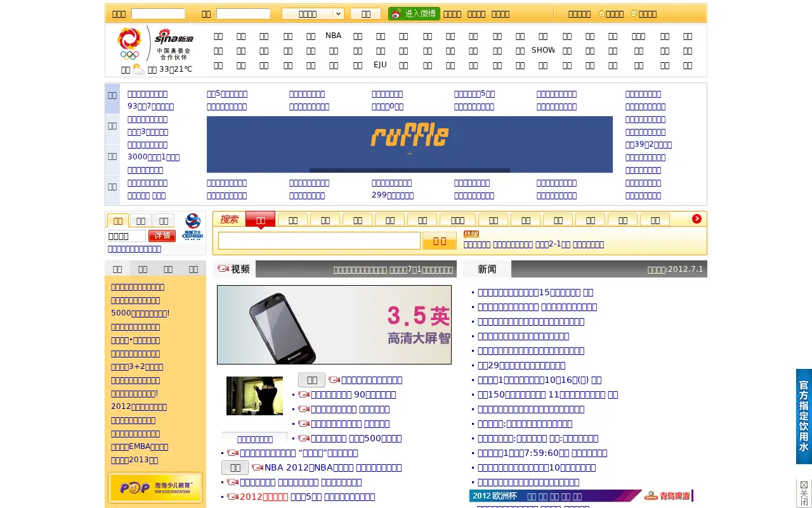Click the red 详情 button
812x508 pixels.
(162, 236)
